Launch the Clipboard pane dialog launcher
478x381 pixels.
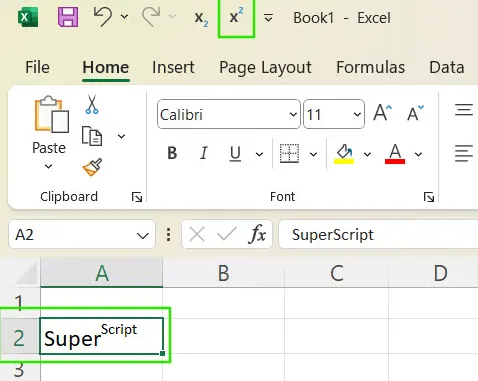(x=137, y=197)
